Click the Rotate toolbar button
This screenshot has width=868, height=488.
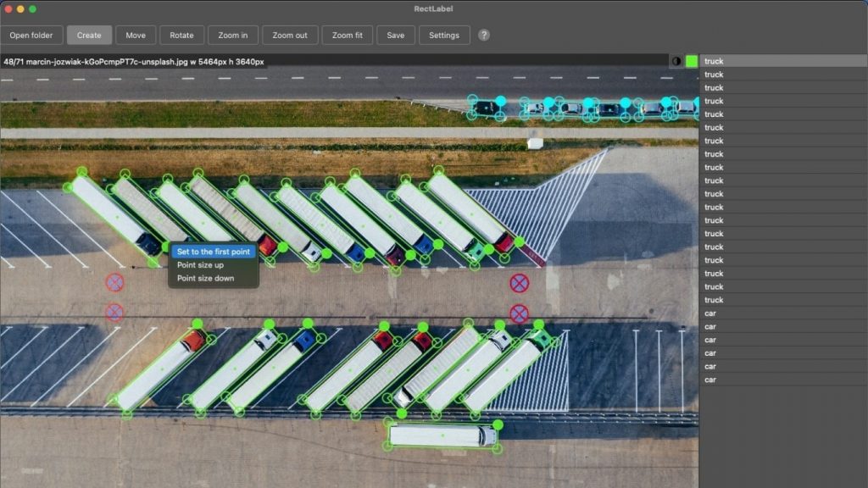coord(181,36)
